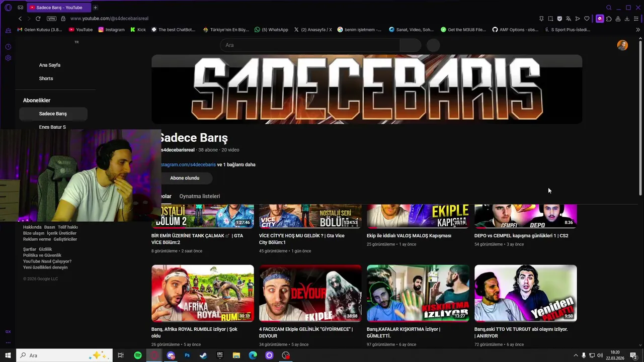Image resolution: width=644 pixels, height=362 pixels.
Task: Click the send flow arrow icon
Action: tap(578, 19)
